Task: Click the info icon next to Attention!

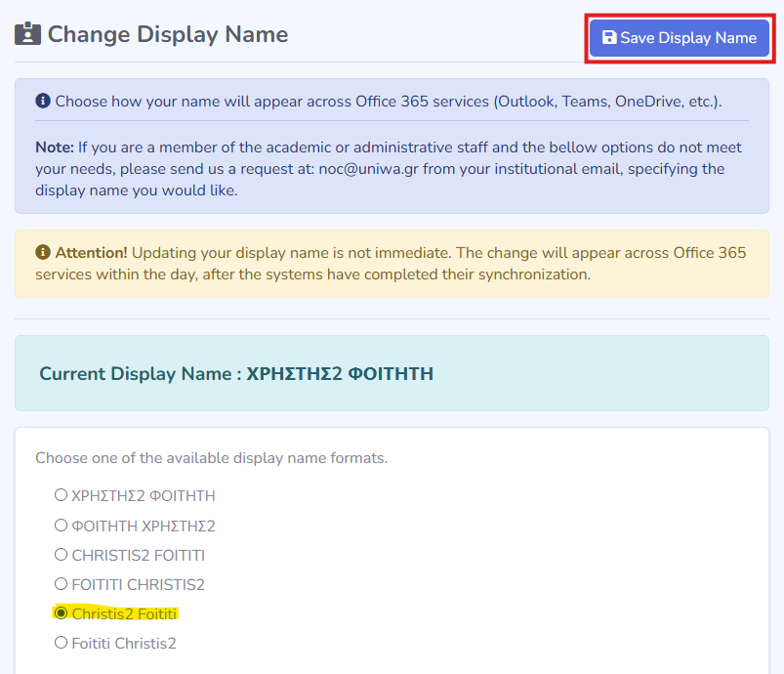Action: point(43,252)
